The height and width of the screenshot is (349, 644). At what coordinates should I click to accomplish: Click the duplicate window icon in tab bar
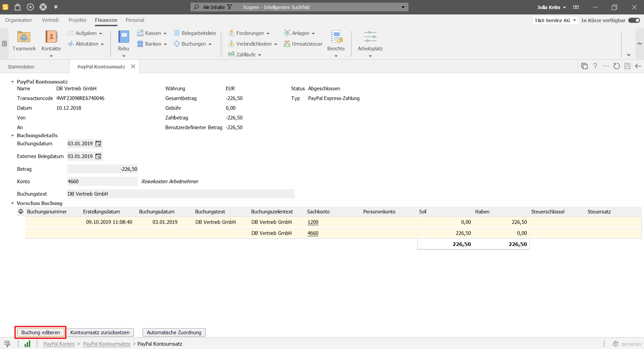point(584,66)
